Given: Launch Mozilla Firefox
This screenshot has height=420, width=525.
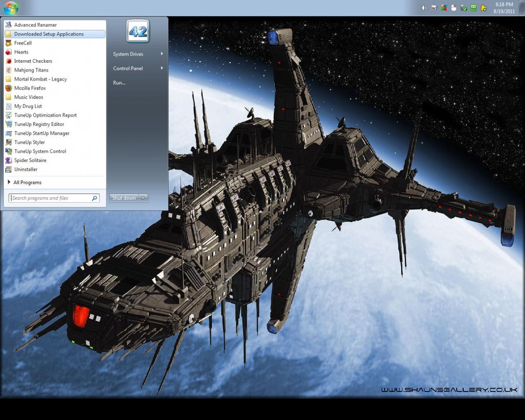Looking at the screenshot, I should 54,88.
